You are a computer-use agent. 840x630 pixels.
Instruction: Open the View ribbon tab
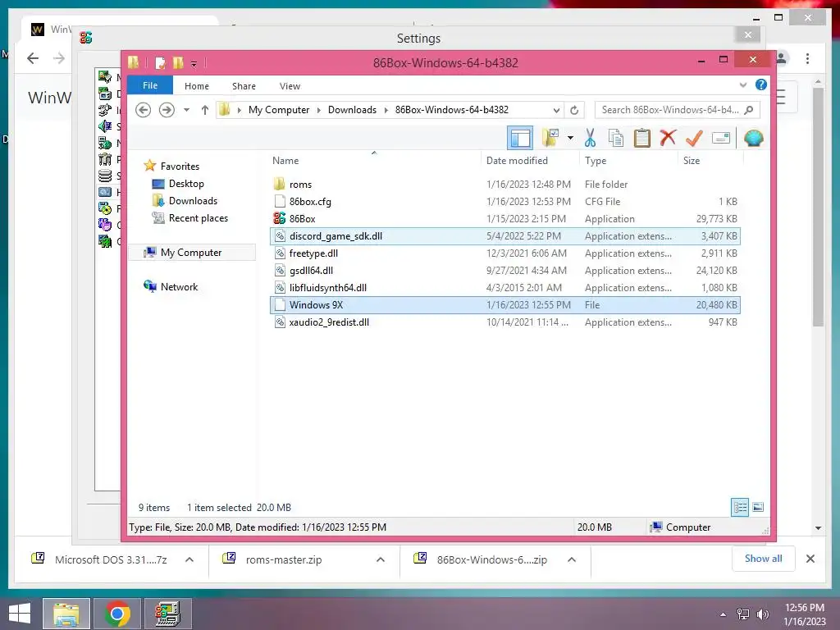(x=290, y=85)
